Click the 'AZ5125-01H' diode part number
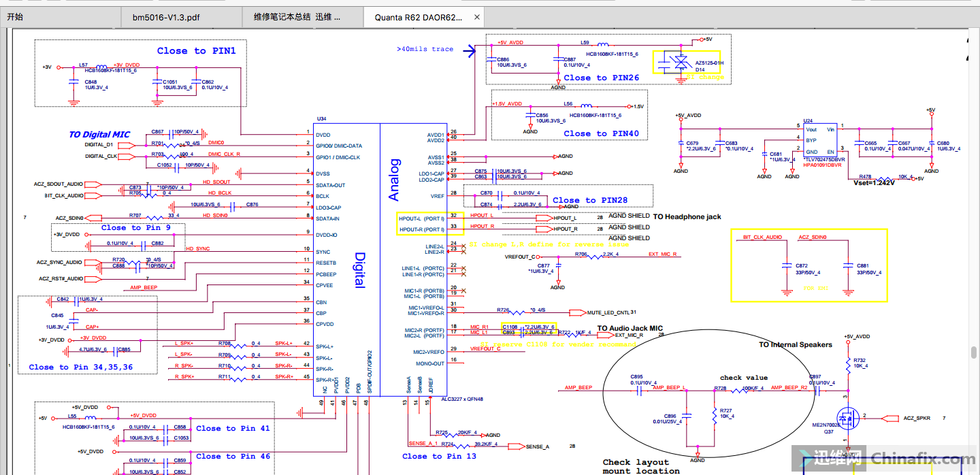This screenshot has width=980, height=475. tap(710, 63)
